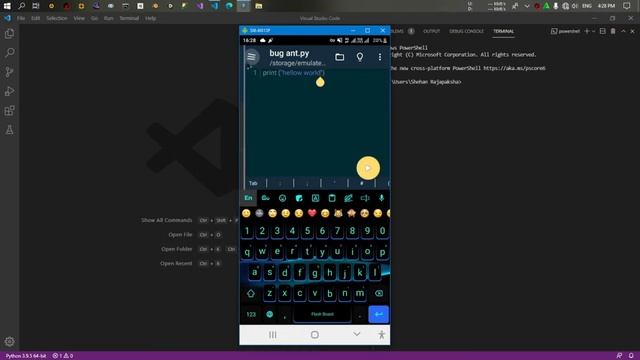This screenshot has height=360, width=640.
Task: Show hidden system tray icons chevron
Action: click(527, 6)
